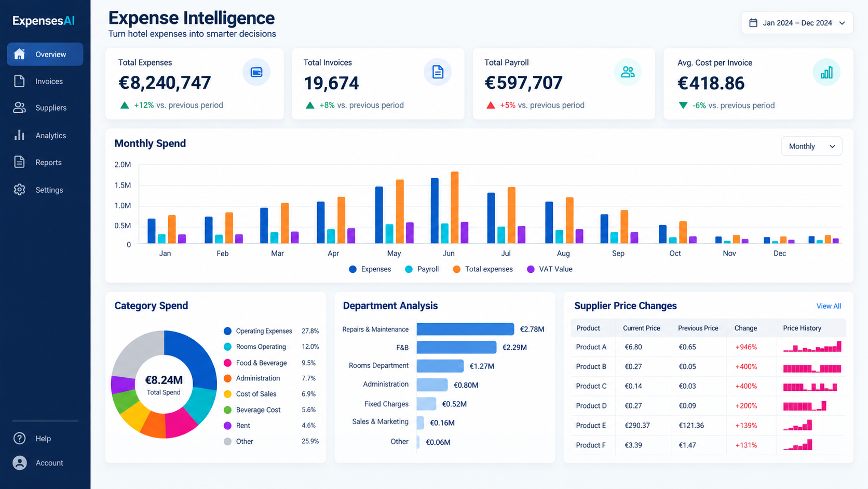Viewport: 868px width, 489px height.
Task: Click the wallet icon on Total Expenses
Action: tap(256, 72)
